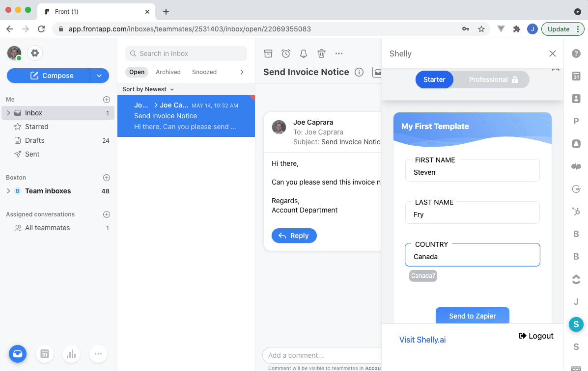Select the Archived tab
588x371 pixels.
(168, 72)
